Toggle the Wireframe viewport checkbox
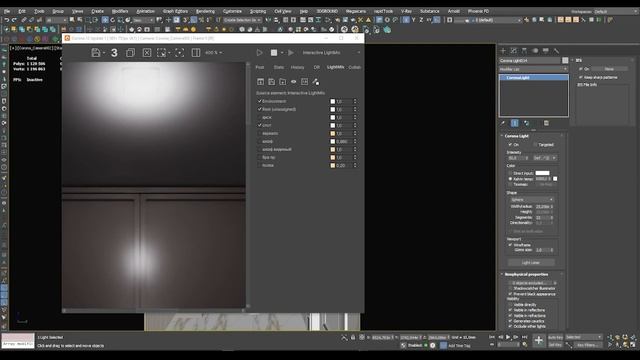The width and height of the screenshot is (640, 360). pyautogui.click(x=510, y=244)
